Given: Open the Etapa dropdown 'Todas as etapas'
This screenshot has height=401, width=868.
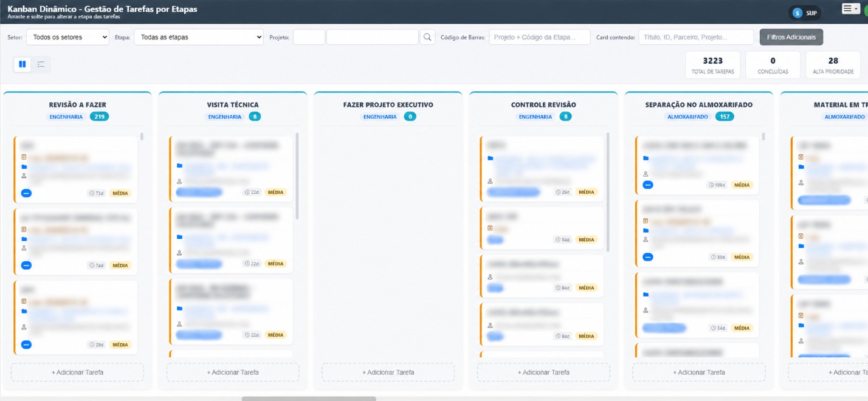Looking at the screenshot, I should (199, 37).
